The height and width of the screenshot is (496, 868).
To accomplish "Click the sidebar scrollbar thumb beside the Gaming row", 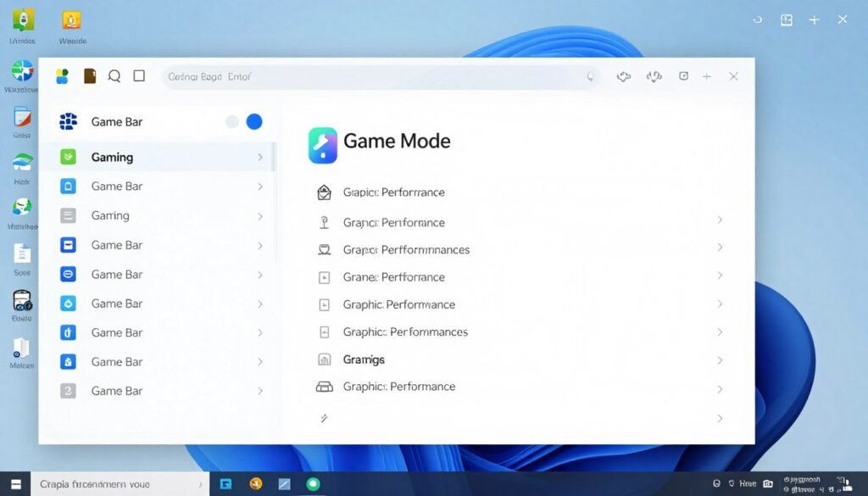I will (273, 157).
